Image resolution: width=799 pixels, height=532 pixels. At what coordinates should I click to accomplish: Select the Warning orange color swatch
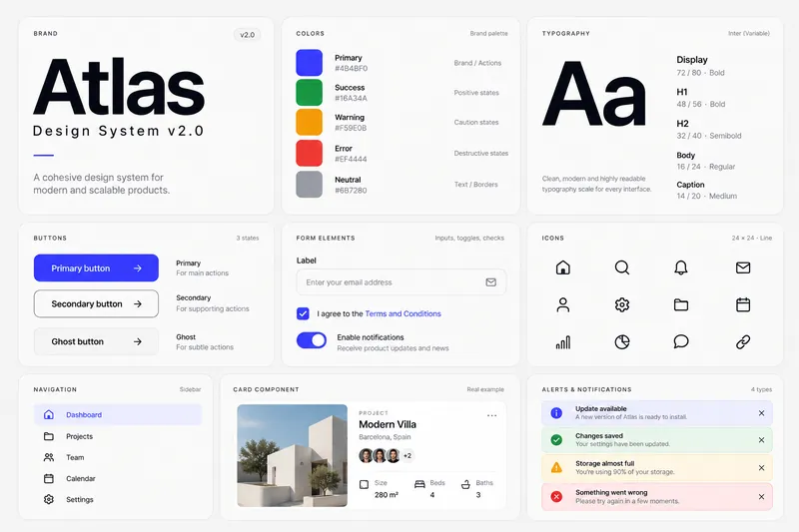(310, 122)
